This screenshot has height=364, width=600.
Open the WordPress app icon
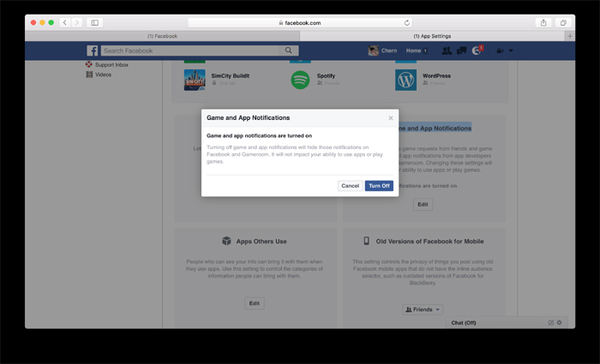pos(405,80)
